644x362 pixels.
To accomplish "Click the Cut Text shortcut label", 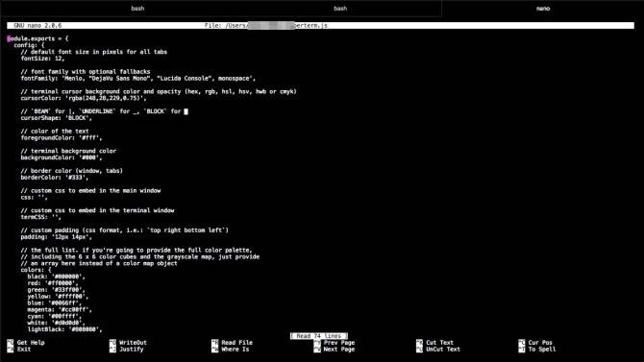I will [440, 342].
